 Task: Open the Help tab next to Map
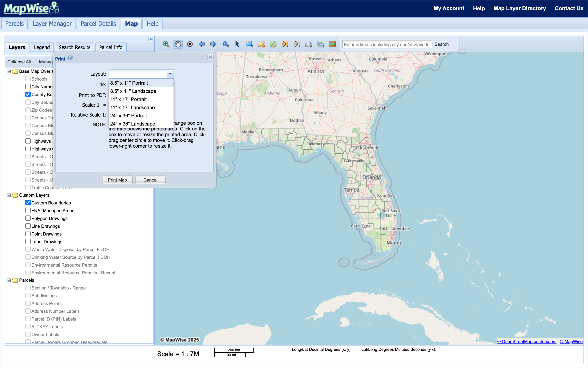click(152, 24)
